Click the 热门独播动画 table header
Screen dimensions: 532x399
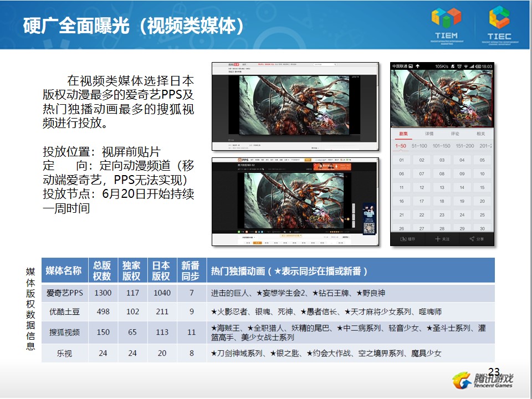click(351, 270)
